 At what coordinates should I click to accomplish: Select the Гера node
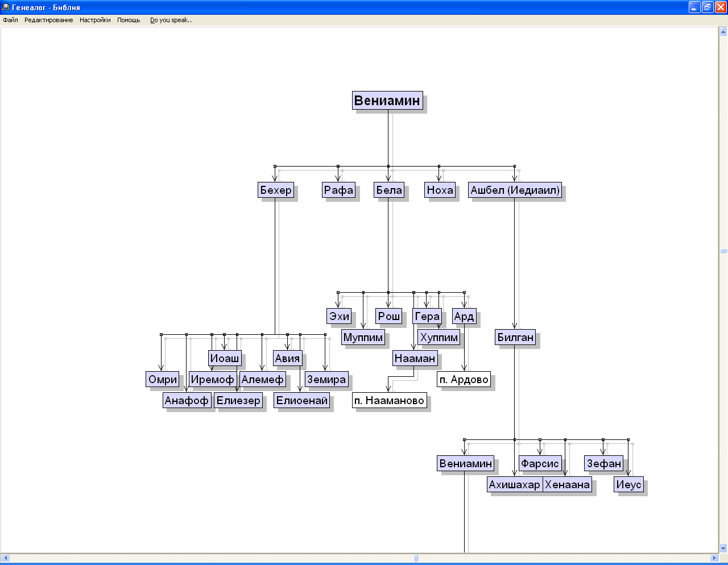[427, 316]
